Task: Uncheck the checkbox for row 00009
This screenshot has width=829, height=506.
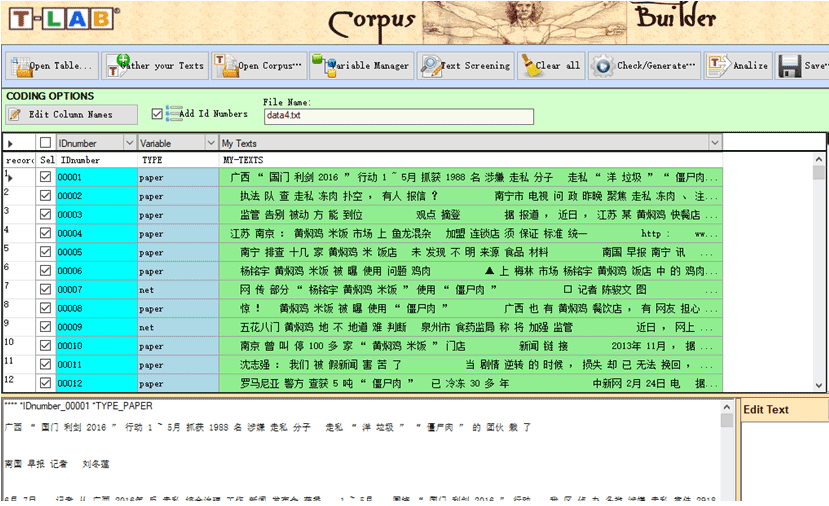Action: click(x=45, y=327)
